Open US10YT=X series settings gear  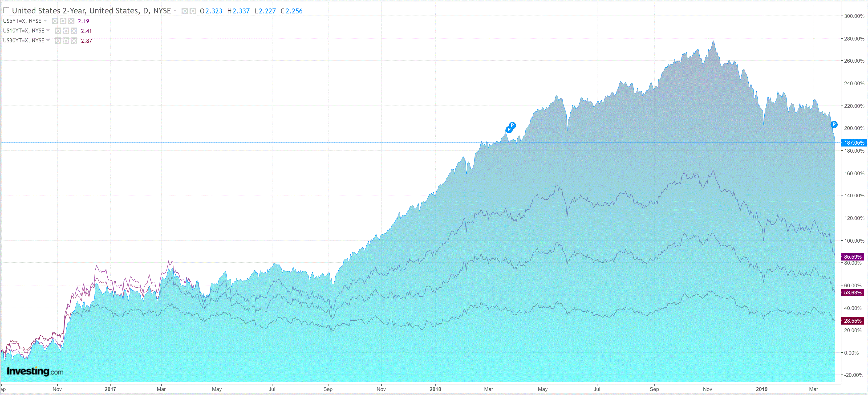pyautogui.click(x=66, y=31)
